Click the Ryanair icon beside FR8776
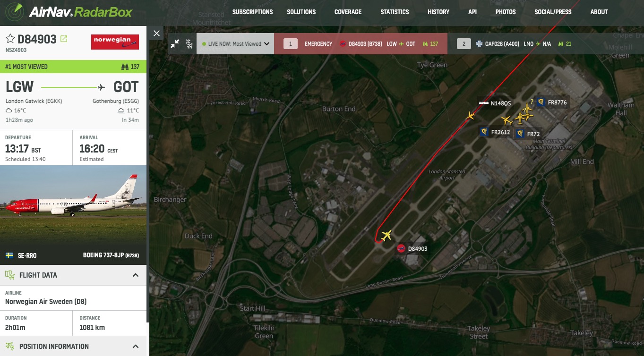The width and height of the screenshot is (644, 356). tap(541, 102)
